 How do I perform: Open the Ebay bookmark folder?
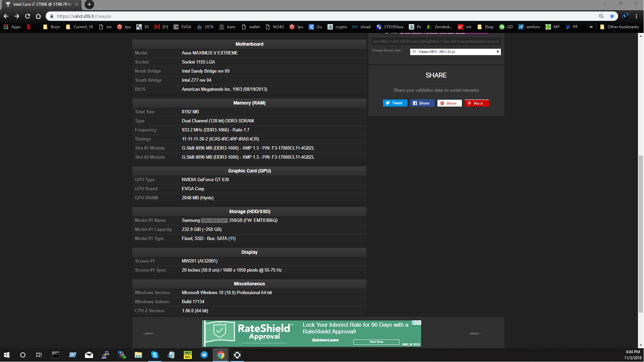[x=485, y=27]
